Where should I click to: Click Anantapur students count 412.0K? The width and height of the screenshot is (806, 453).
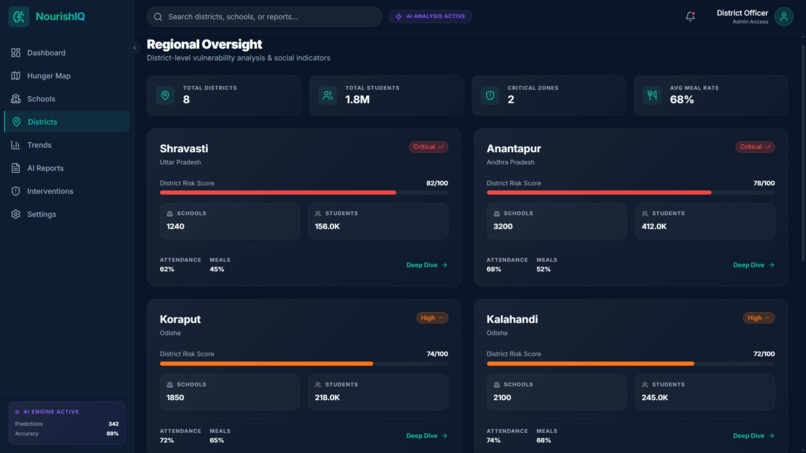pos(654,226)
